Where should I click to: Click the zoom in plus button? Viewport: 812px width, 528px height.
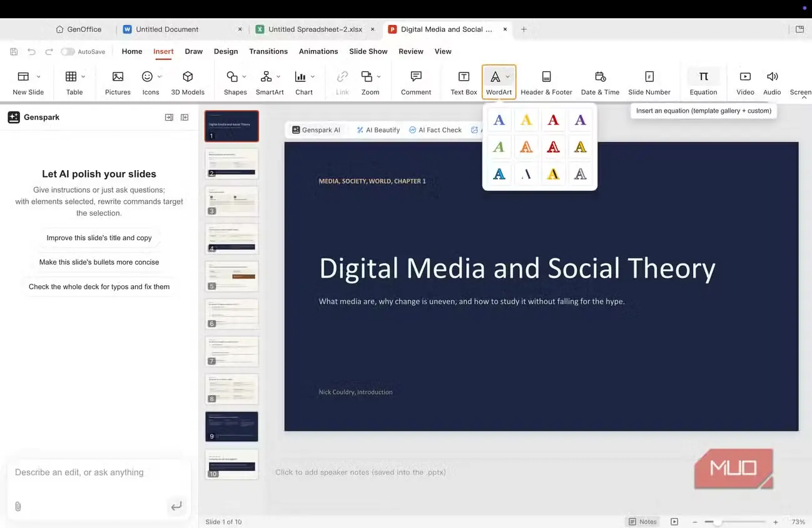tap(776, 522)
